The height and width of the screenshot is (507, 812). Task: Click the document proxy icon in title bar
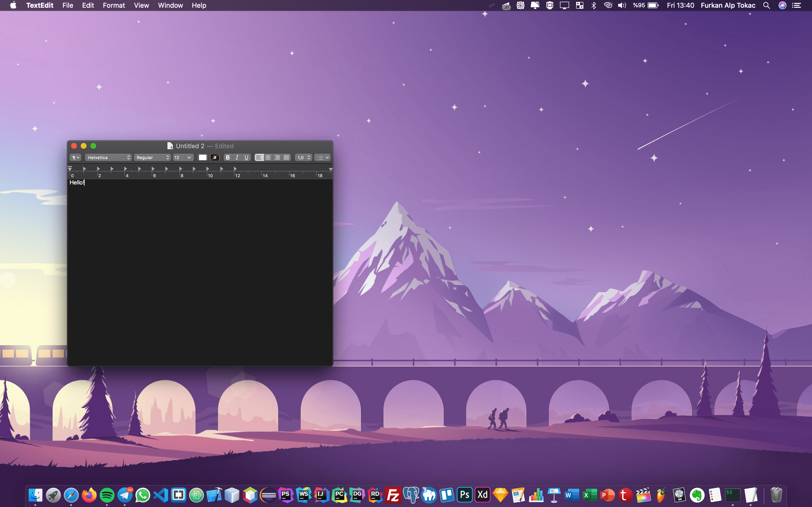(x=170, y=146)
